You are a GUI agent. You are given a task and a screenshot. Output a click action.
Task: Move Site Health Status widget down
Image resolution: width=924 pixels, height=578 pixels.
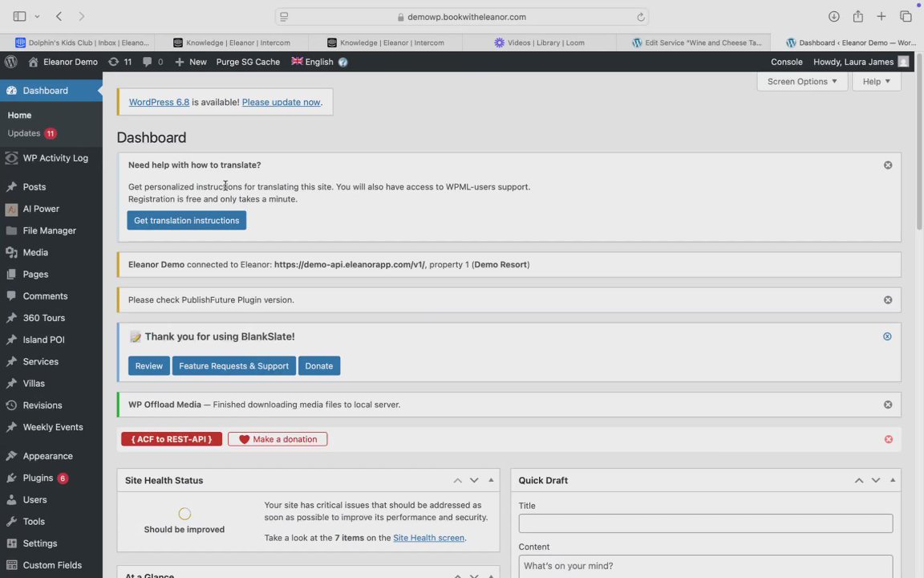tap(474, 481)
